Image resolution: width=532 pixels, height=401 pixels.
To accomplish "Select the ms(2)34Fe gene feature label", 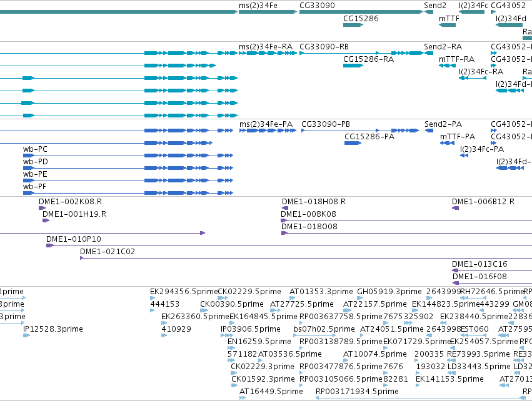I will (x=258, y=6).
